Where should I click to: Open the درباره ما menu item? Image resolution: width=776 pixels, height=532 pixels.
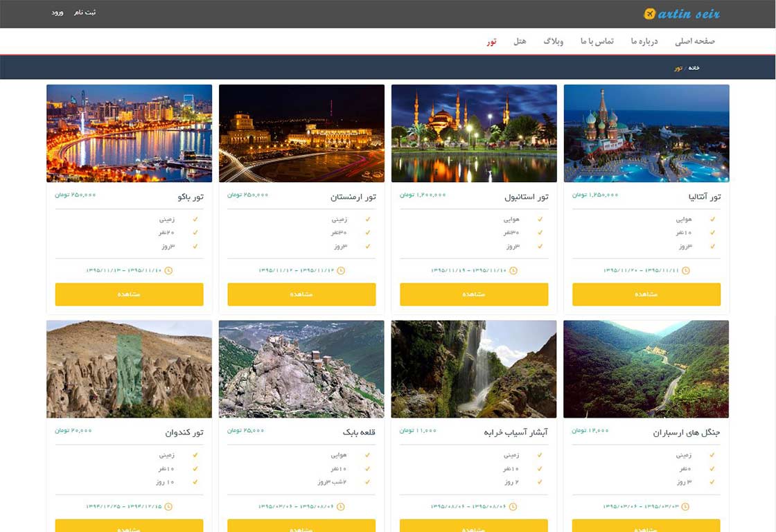pyautogui.click(x=644, y=41)
